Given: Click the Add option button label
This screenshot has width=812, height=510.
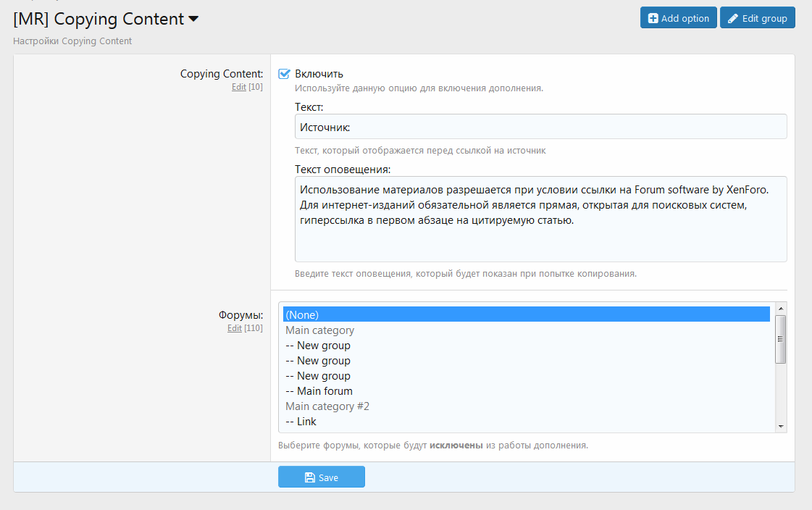Looking at the screenshot, I should [x=685, y=18].
